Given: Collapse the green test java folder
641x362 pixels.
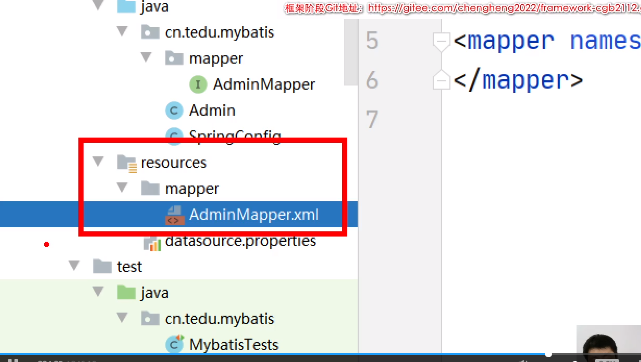Looking at the screenshot, I should tap(98, 292).
